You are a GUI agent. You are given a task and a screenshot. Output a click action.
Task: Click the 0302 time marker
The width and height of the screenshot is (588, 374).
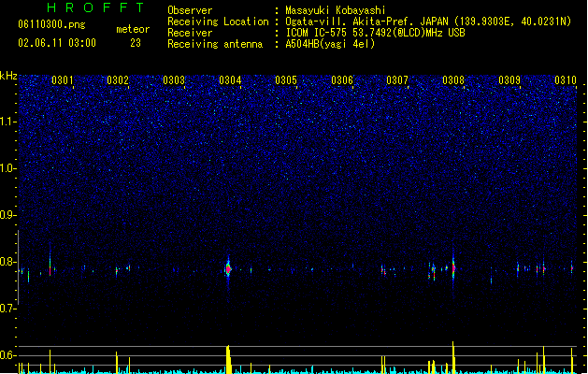118,80
